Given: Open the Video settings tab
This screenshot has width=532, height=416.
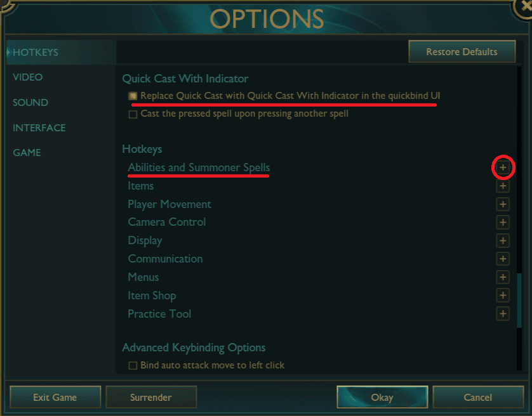Looking at the screenshot, I should pyautogui.click(x=27, y=77).
